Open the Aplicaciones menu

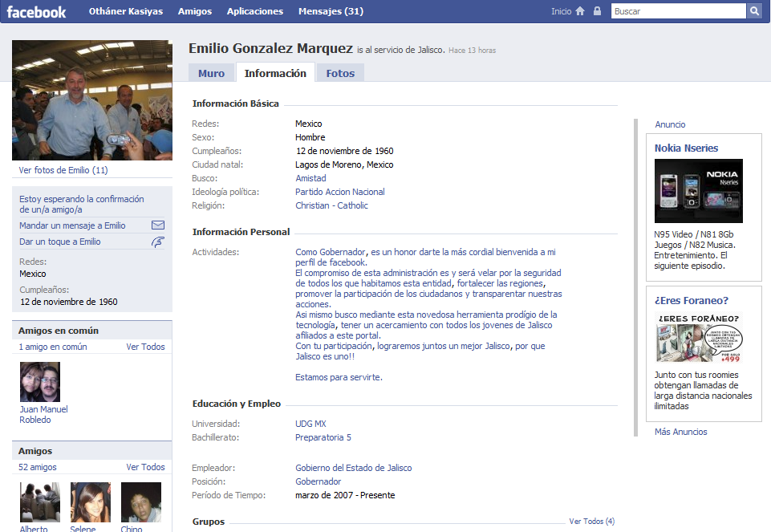click(x=255, y=11)
